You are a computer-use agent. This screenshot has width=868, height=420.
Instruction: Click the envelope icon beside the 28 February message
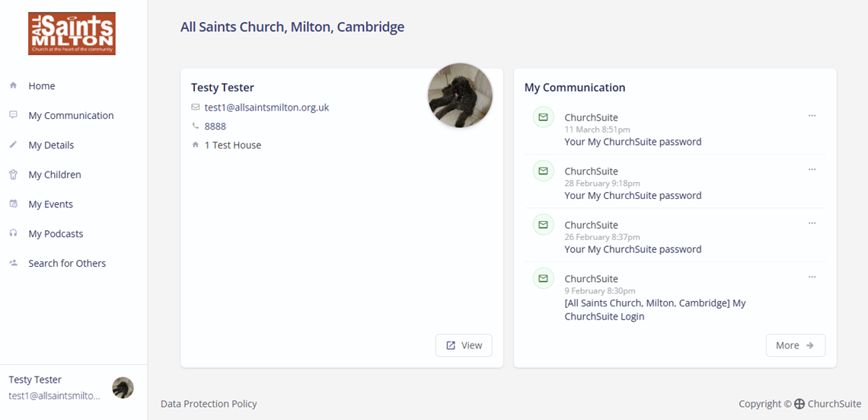pos(543,171)
